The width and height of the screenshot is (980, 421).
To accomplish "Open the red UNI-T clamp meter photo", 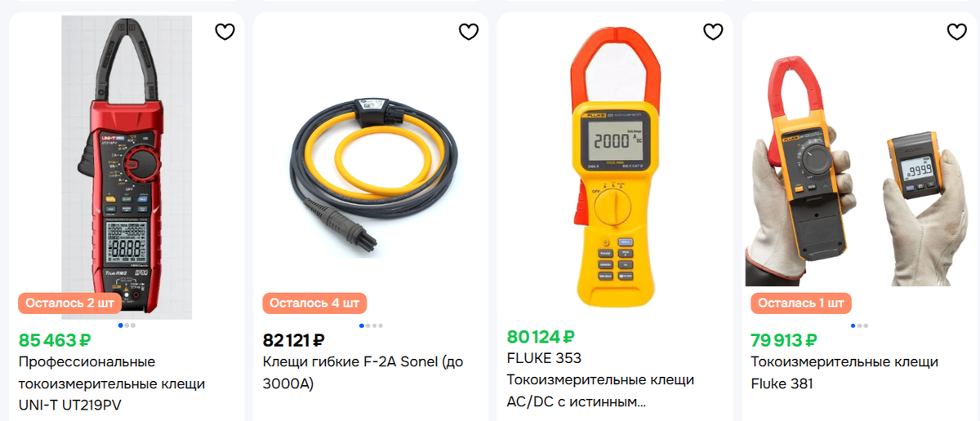I will tap(127, 167).
